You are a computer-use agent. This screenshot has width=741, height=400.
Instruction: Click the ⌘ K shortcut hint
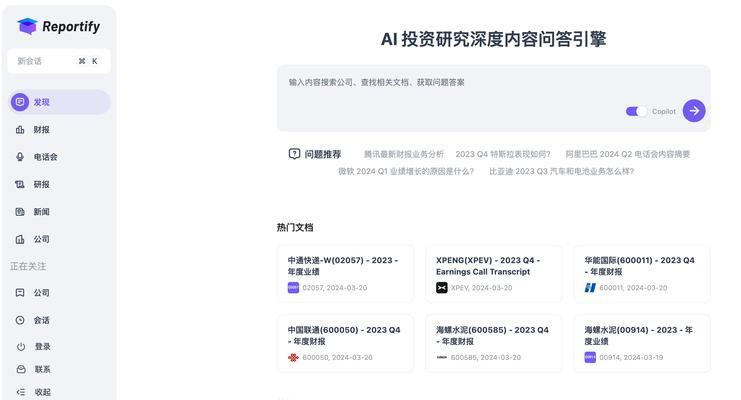click(x=88, y=61)
